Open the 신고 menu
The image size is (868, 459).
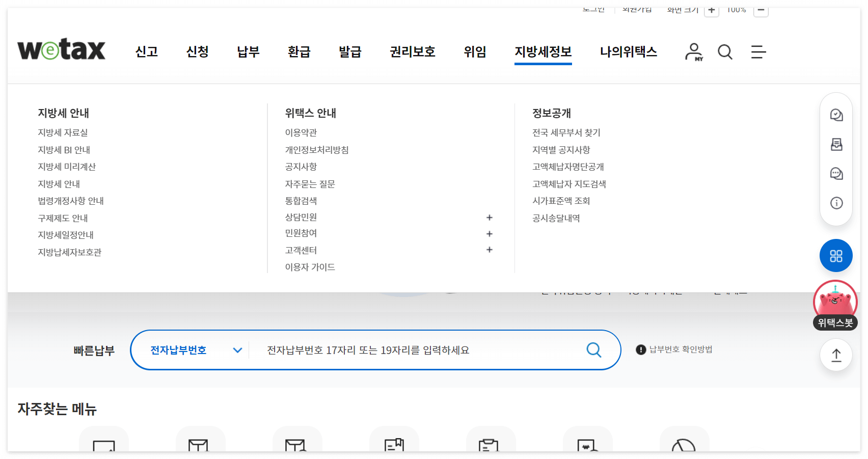click(x=146, y=52)
